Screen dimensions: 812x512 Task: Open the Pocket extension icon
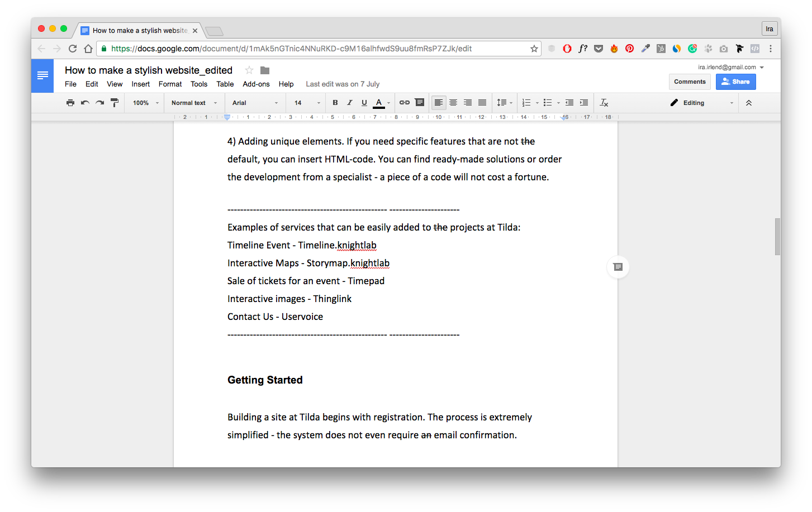pyautogui.click(x=599, y=49)
